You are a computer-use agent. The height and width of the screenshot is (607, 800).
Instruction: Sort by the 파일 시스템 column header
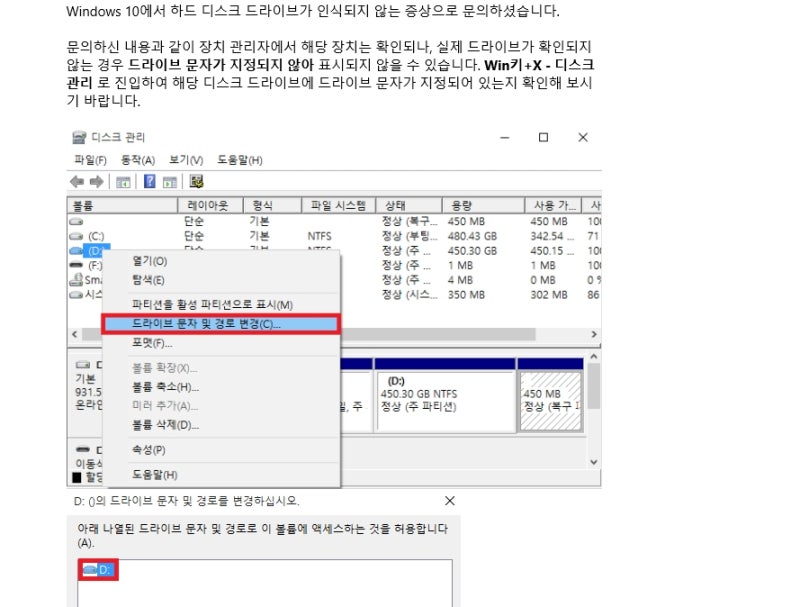(x=338, y=206)
